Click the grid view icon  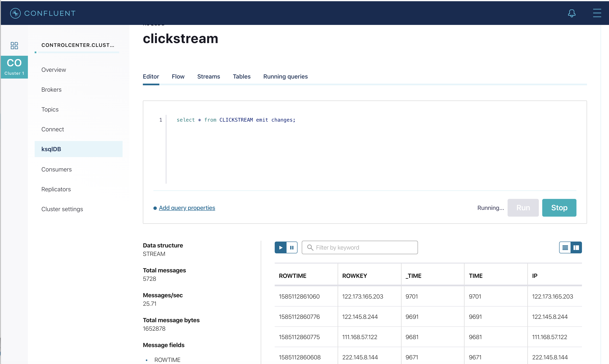(576, 247)
